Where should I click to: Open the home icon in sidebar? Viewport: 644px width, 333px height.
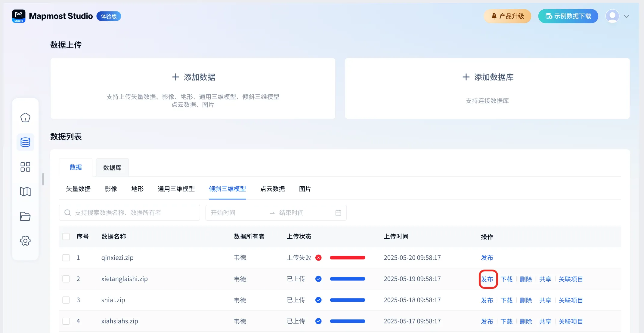(x=25, y=118)
